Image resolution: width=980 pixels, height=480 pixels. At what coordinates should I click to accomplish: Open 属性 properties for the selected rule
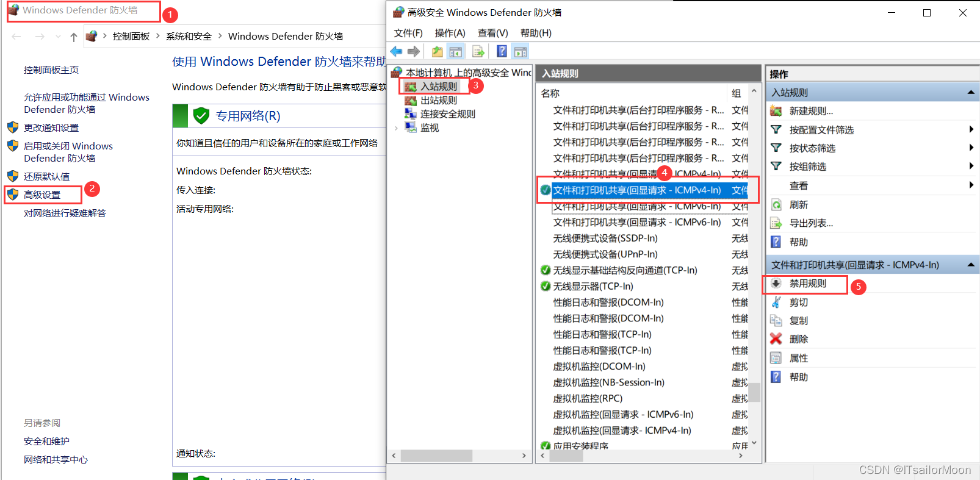click(x=799, y=358)
